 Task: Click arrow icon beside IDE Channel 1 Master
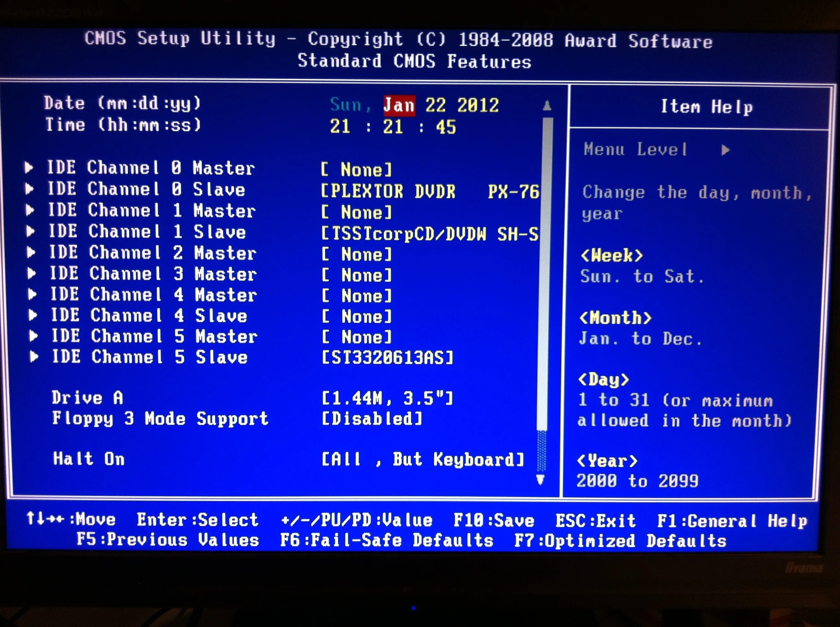pyautogui.click(x=30, y=210)
